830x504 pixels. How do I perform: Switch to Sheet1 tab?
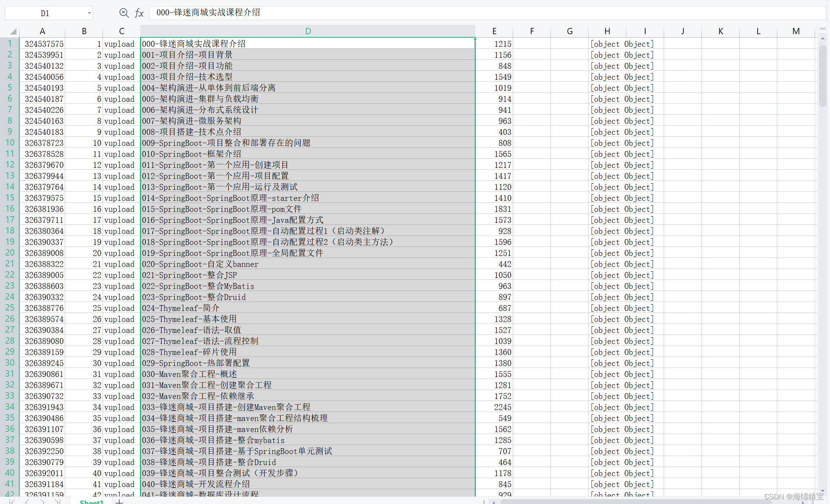pyautogui.click(x=91, y=502)
